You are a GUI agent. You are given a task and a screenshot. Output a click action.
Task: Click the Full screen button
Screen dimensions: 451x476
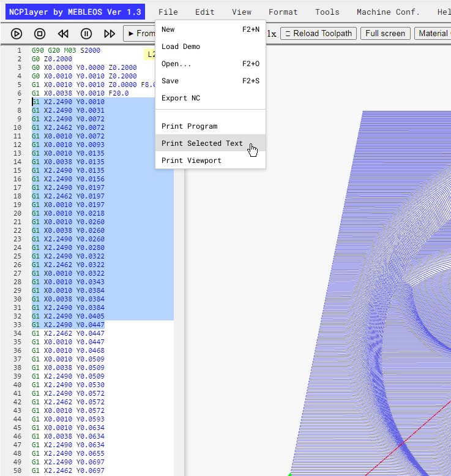pyautogui.click(x=385, y=34)
